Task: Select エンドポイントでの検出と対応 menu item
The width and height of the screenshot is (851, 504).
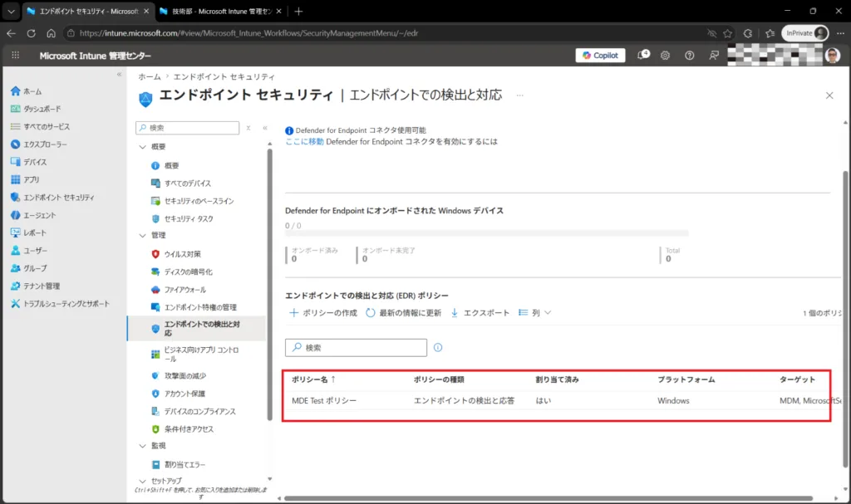Action: pyautogui.click(x=198, y=328)
